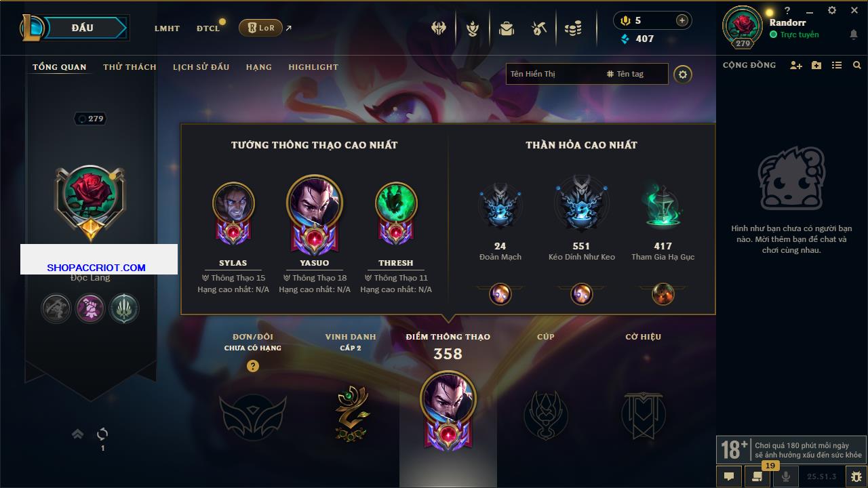This screenshot has height=488, width=868.
Task: Add RP using the plus button
Action: (x=682, y=20)
